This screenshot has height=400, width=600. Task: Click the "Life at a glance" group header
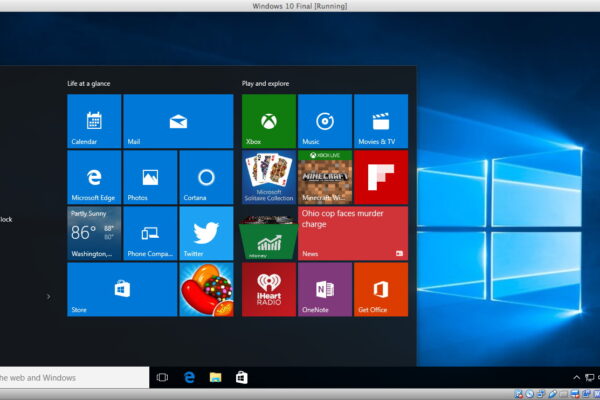point(89,83)
